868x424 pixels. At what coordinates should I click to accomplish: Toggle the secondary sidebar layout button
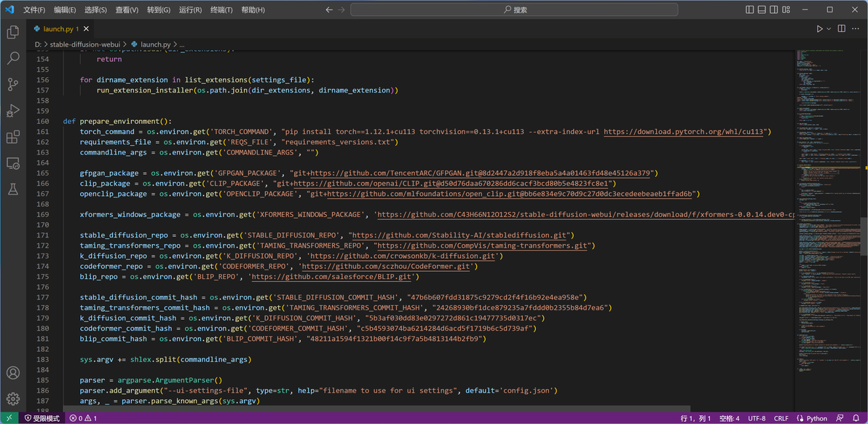(x=773, y=9)
